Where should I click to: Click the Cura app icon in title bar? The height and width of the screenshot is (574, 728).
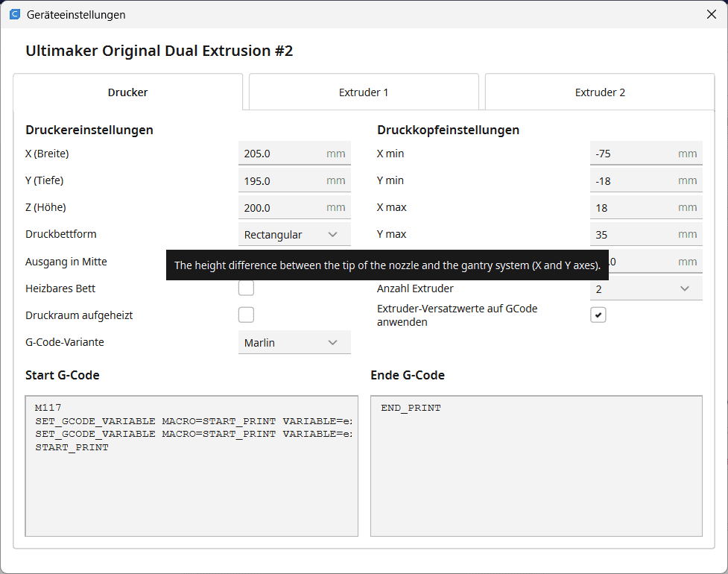tap(15, 14)
